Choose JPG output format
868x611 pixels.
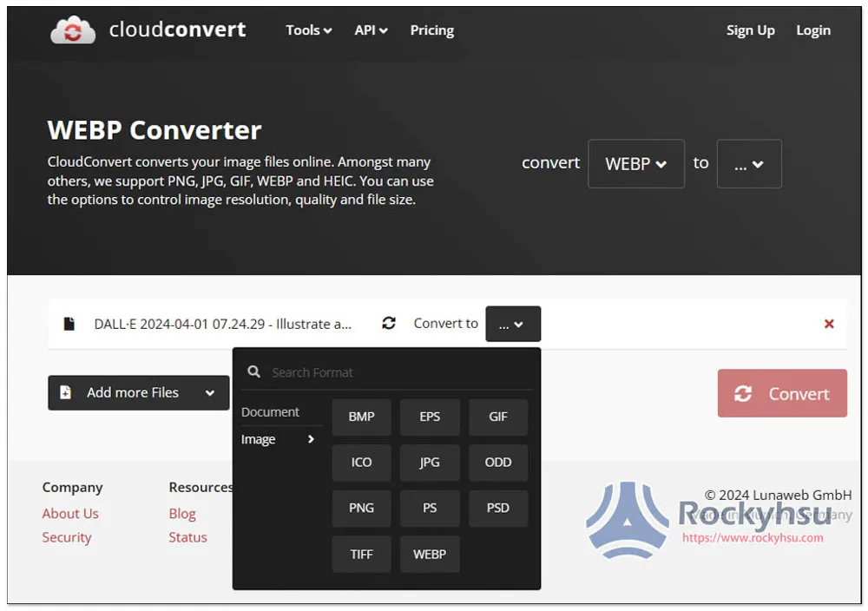click(x=430, y=463)
